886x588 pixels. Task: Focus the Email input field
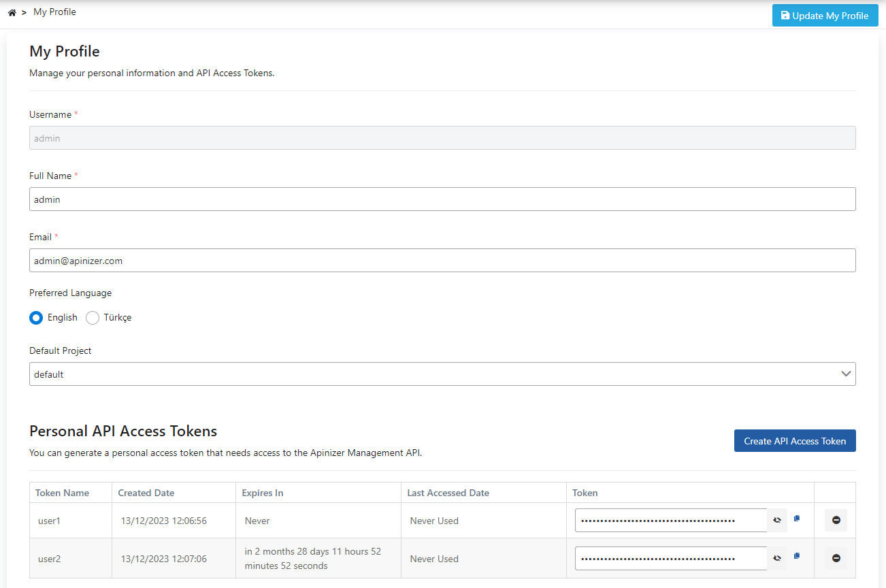click(x=442, y=261)
